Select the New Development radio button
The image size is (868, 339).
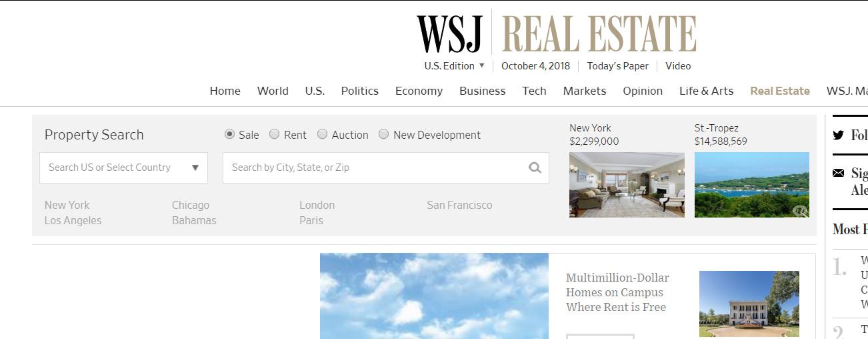[x=383, y=134]
